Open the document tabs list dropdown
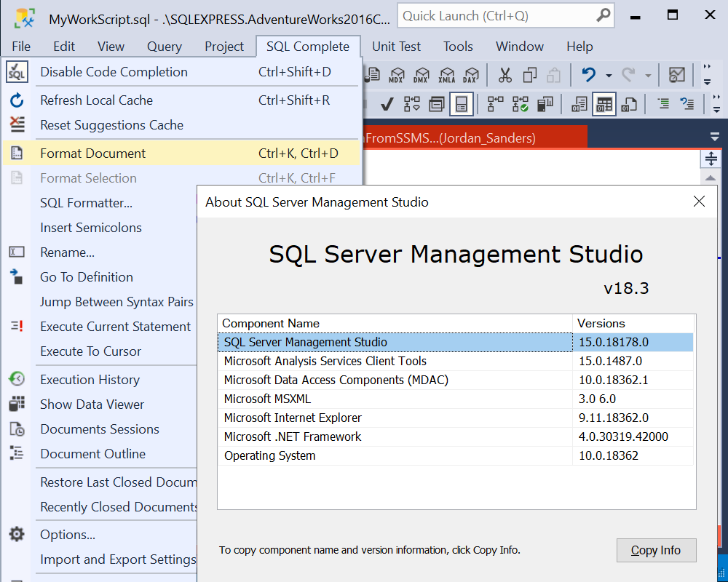Image resolution: width=728 pixels, height=582 pixels. [x=715, y=137]
